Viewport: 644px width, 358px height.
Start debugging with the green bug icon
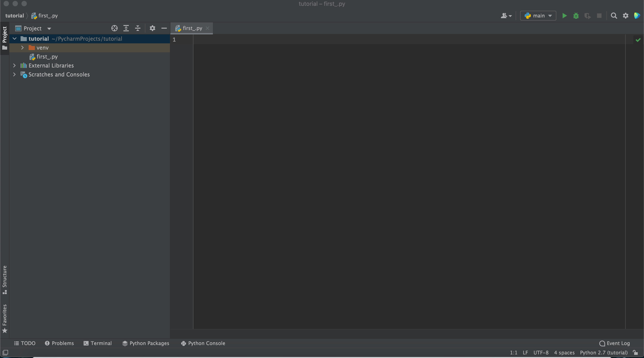[x=576, y=16]
